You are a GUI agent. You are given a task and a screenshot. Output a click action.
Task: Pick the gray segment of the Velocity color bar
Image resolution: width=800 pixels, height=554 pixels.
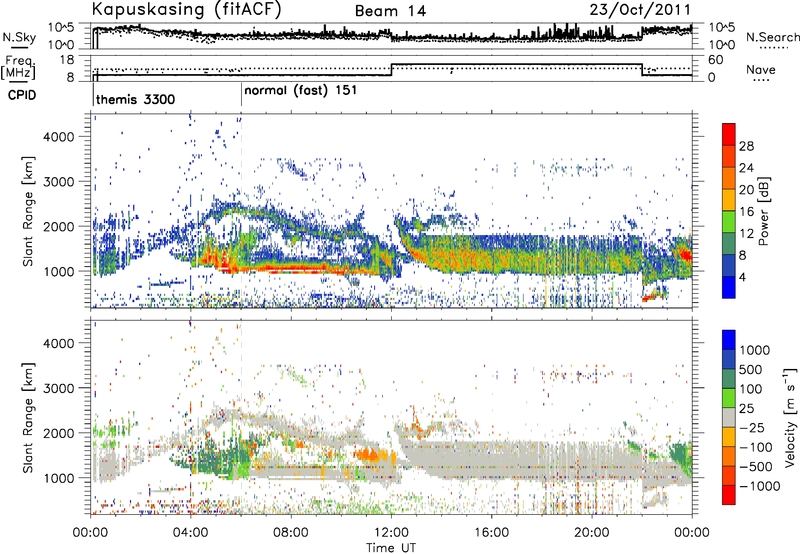tap(729, 417)
